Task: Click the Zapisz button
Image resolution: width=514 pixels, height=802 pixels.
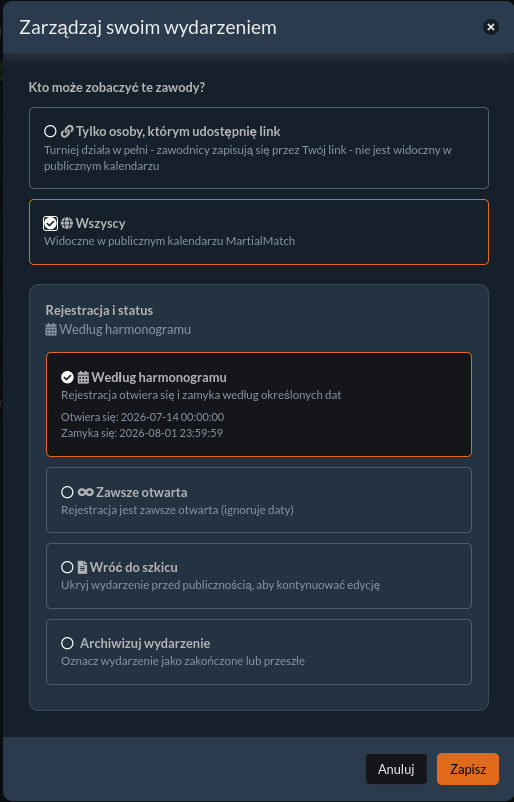Action: 467,769
